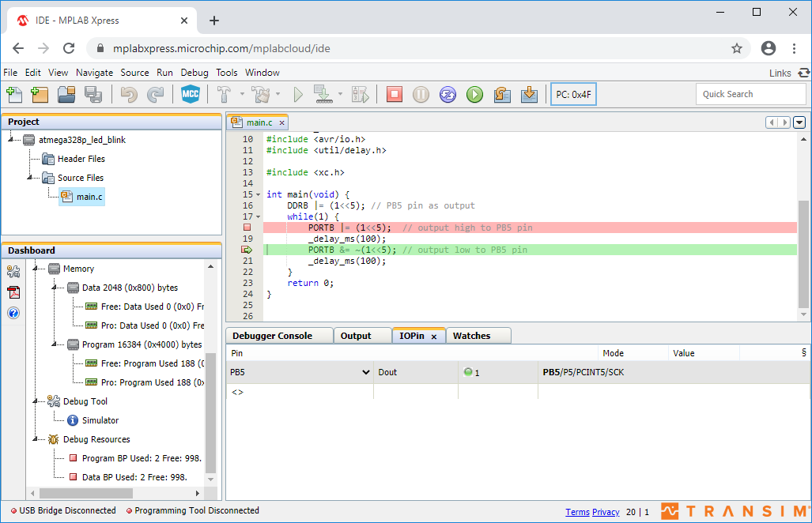Collapse the Debug Resources tree node

pyautogui.click(x=36, y=439)
